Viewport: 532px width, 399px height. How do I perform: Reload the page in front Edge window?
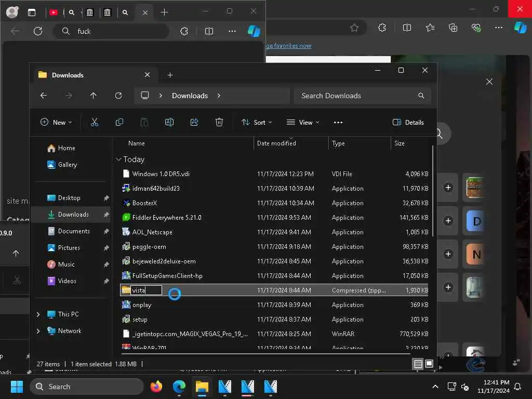pos(38,31)
